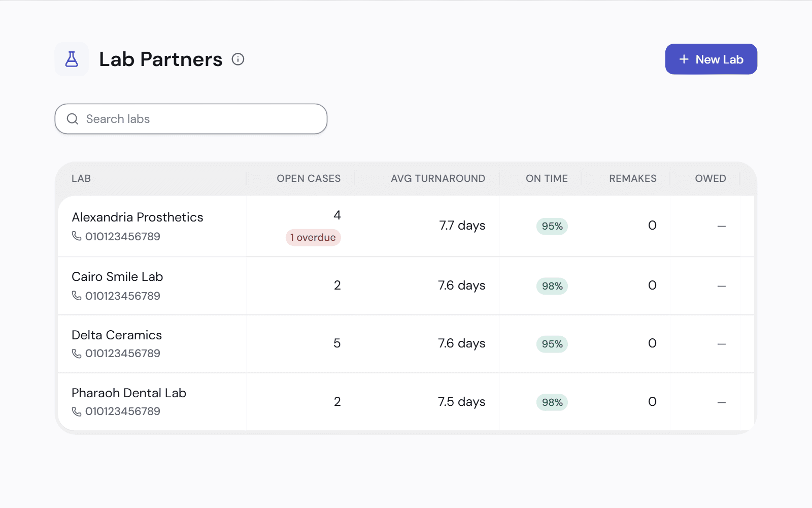Viewport: 812px width, 508px height.
Task: Click Alexandria Prosthetics' remakes count 0
Action: 652,226
